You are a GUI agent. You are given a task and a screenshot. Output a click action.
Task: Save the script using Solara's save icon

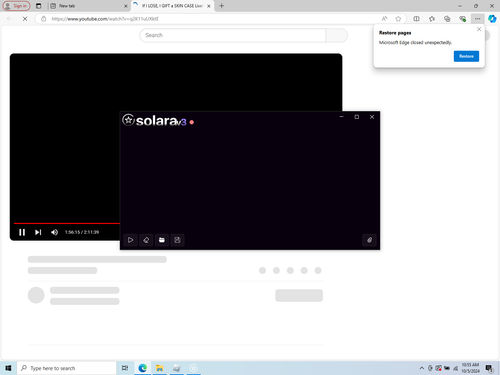coord(177,240)
